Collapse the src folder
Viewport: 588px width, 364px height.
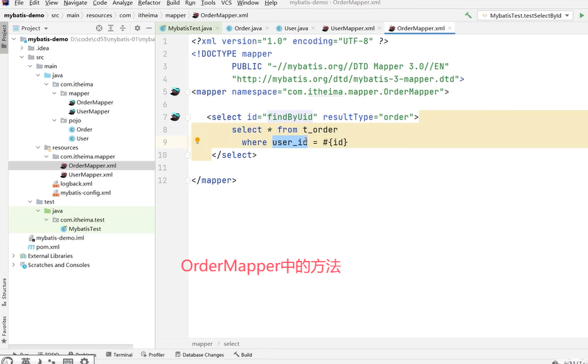[x=22, y=57]
